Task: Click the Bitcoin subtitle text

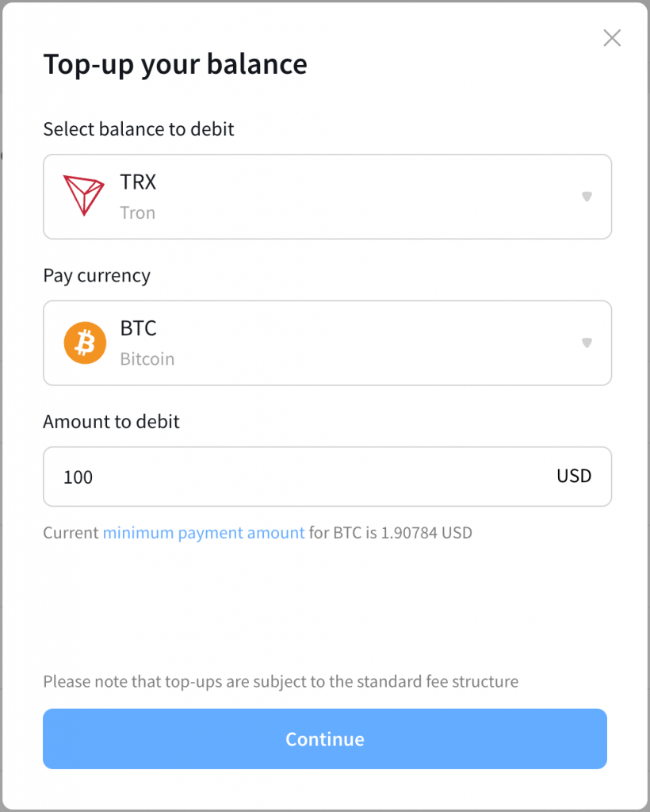Action: [x=147, y=358]
